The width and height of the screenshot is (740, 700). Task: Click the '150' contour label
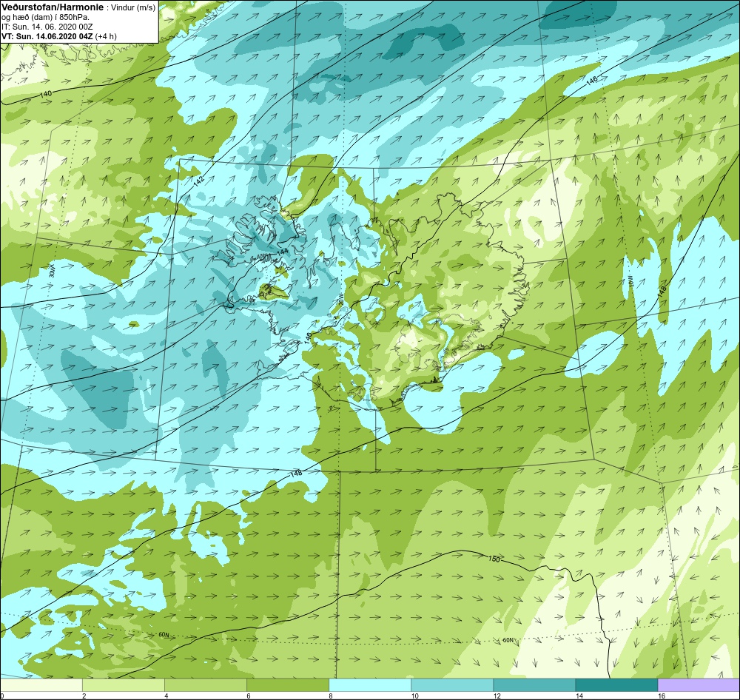pyautogui.click(x=494, y=559)
